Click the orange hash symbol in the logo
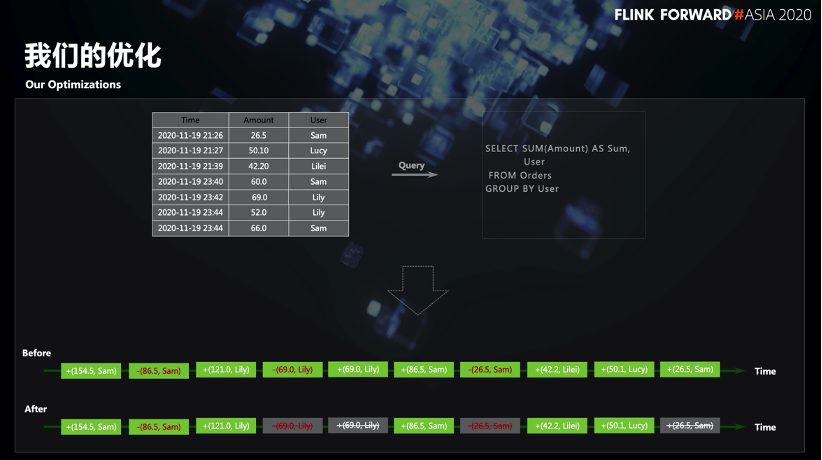Image resolution: width=822 pixels, height=460 pixels. [739, 15]
